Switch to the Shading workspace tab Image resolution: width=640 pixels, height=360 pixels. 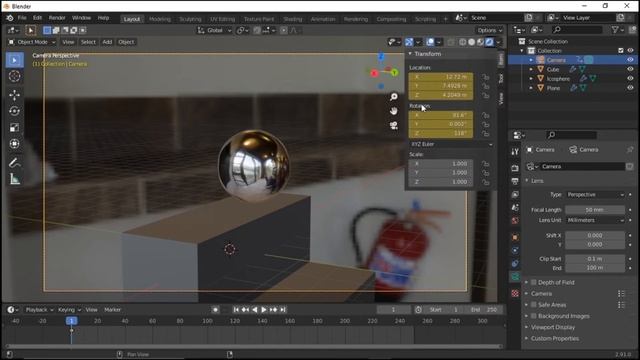coord(293,19)
